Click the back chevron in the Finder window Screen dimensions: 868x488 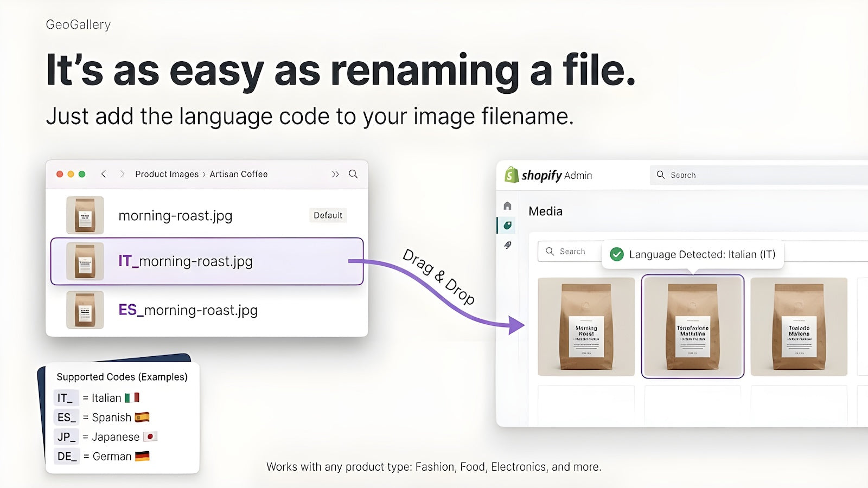coord(103,174)
